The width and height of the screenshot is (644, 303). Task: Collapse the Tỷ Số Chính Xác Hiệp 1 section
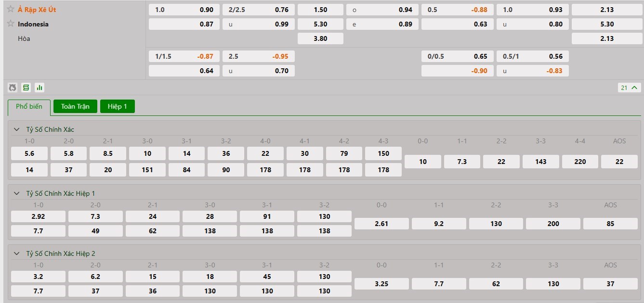[17, 193]
